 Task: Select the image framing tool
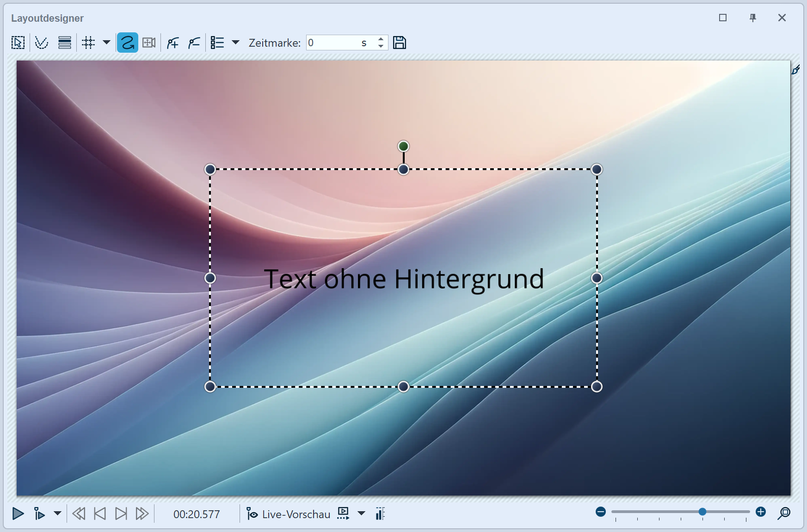click(x=148, y=43)
